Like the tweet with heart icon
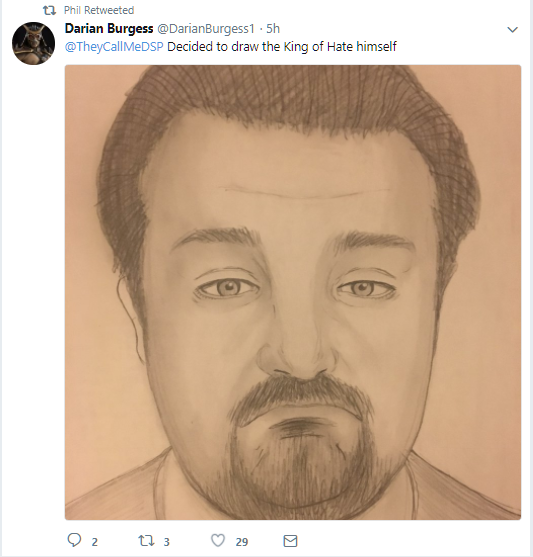 coord(218,541)
